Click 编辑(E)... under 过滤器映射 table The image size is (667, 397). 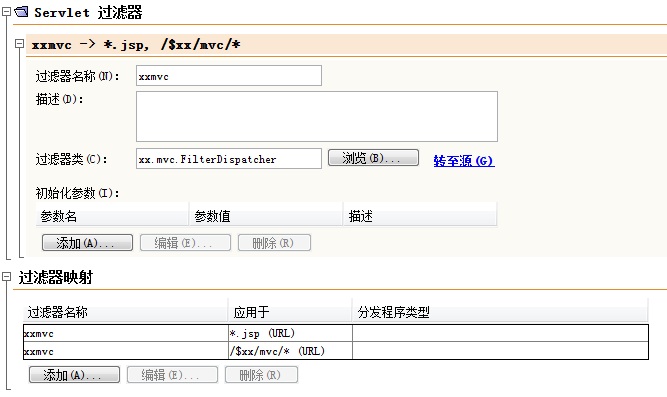click(x=172, y=375)
